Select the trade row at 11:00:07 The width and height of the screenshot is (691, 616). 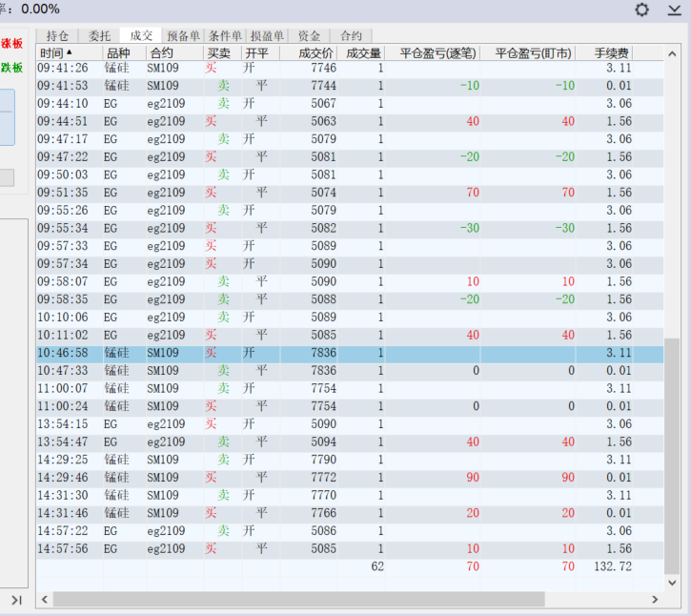(350, 388)
